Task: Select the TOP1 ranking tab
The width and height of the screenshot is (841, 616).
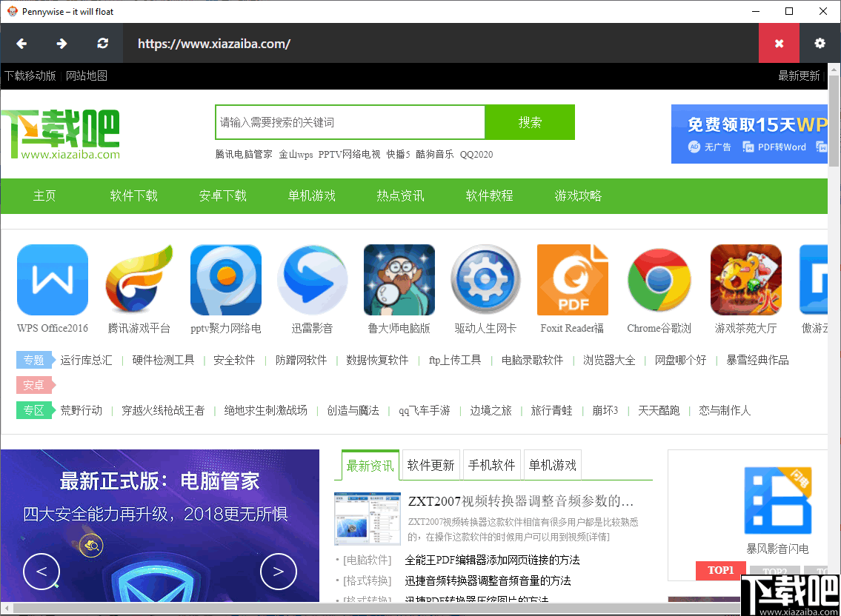Action: click(721, 570)
